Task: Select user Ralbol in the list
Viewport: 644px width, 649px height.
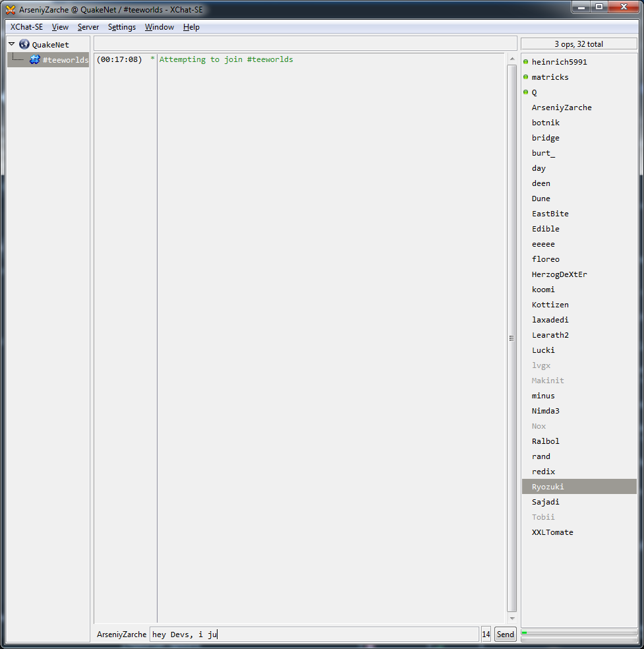Action: [x=579, y=441]
